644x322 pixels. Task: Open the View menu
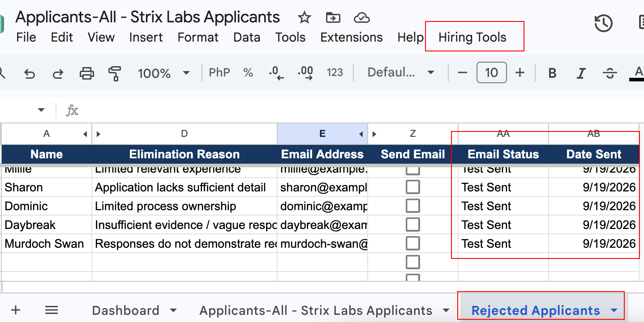click(101, 37)
